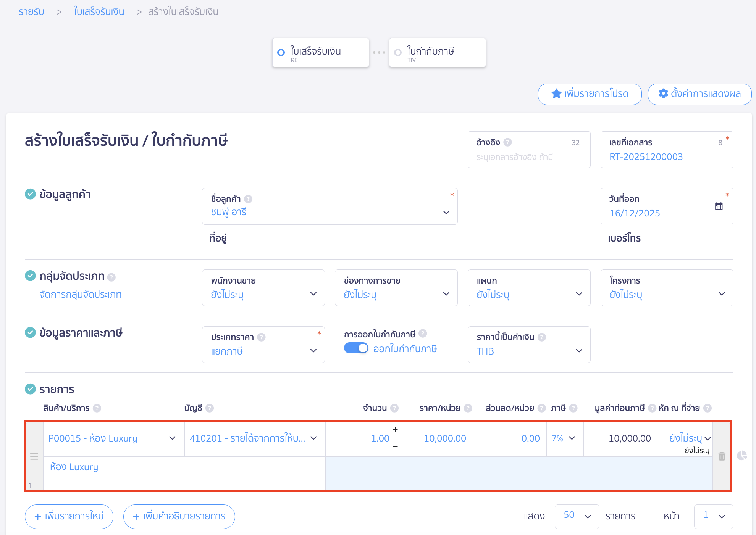Toggle the ออกใบกำกับภาษี switch
The width and height of the screenshot is (756, 535).
pos(356,348)
